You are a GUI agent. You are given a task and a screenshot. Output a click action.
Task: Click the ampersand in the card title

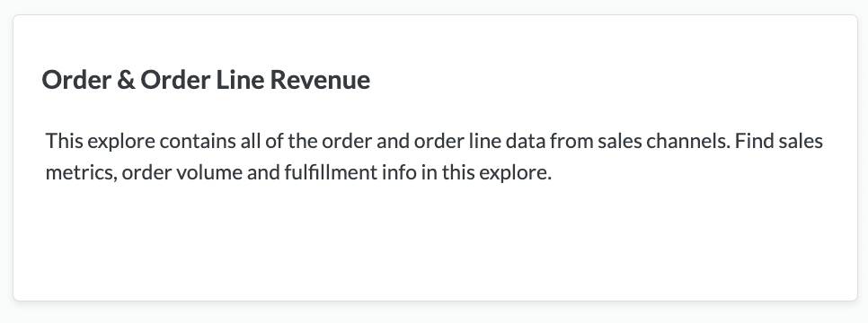click(x=126, y=80)
